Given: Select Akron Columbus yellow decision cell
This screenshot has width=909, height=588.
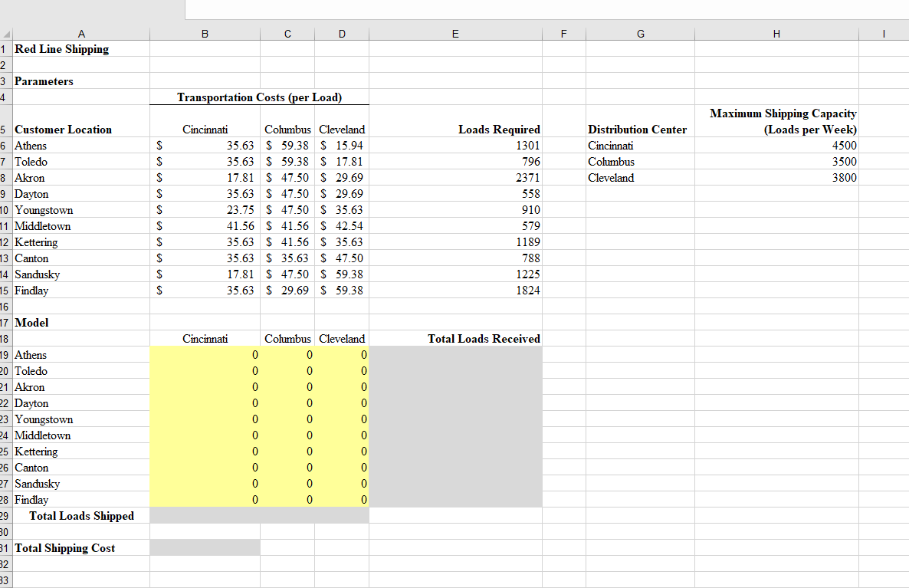Looking at the screenshot, I should (287, 387).
